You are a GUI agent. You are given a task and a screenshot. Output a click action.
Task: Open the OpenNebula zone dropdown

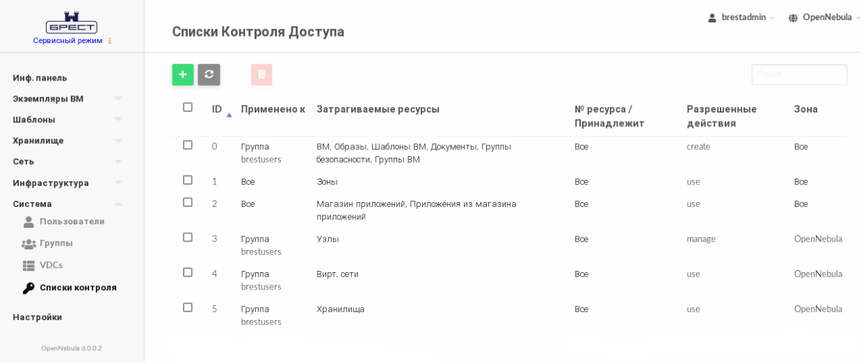point(831,18)
